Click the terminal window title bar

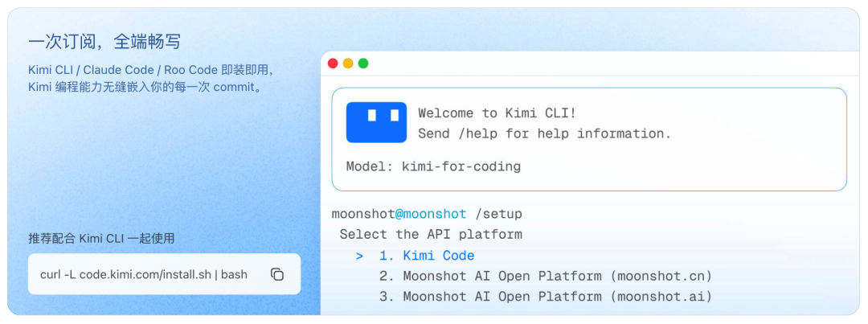[590, 64]
